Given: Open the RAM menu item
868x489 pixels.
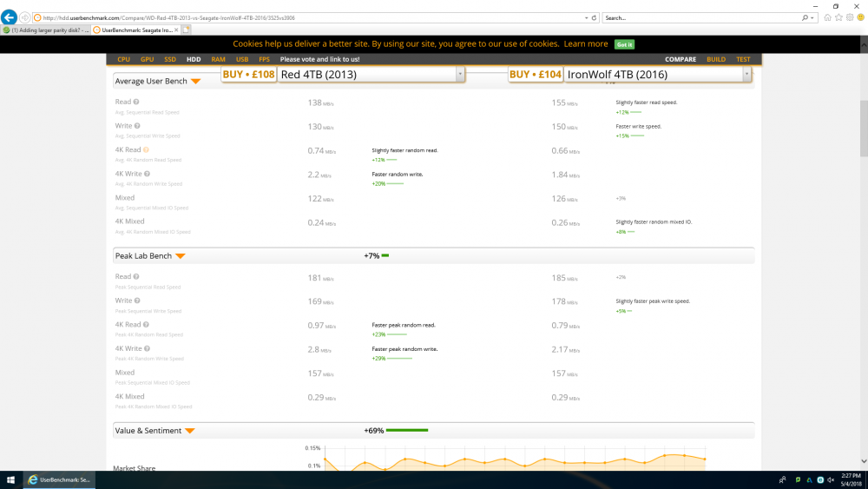Looking at the screenshot, I should [218, 59].
